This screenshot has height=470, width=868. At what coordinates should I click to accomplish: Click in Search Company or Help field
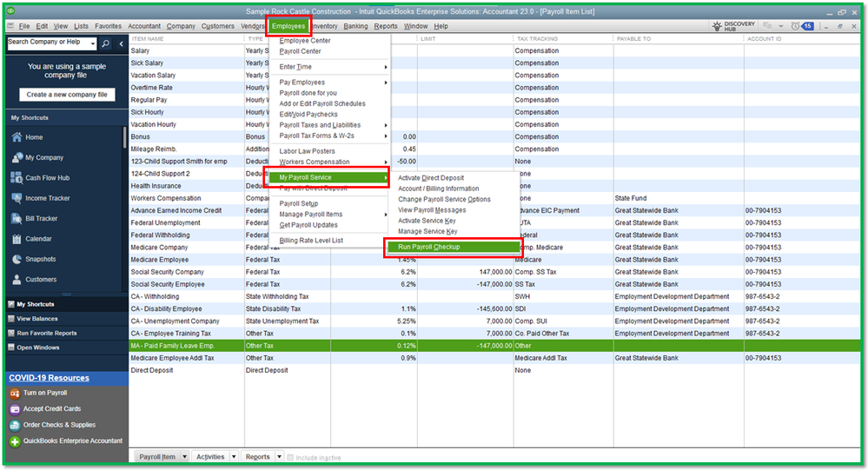[x=48, y=43]
